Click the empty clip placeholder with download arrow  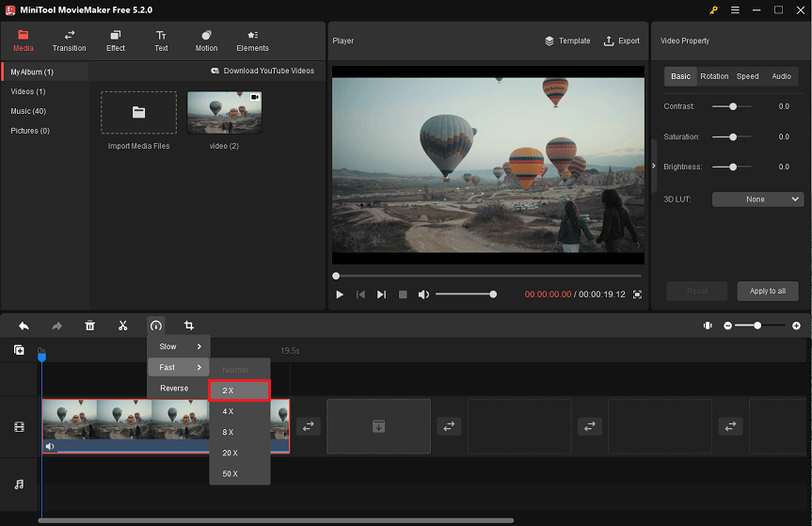tap(378, 426)
